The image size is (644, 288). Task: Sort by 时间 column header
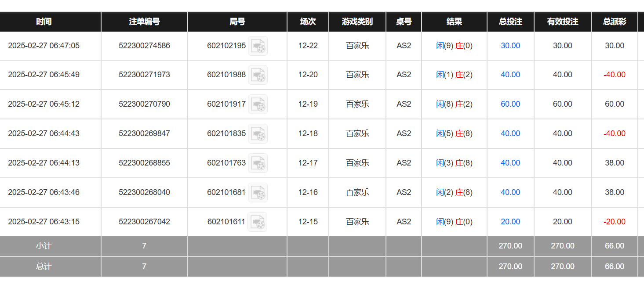(44, 22)
